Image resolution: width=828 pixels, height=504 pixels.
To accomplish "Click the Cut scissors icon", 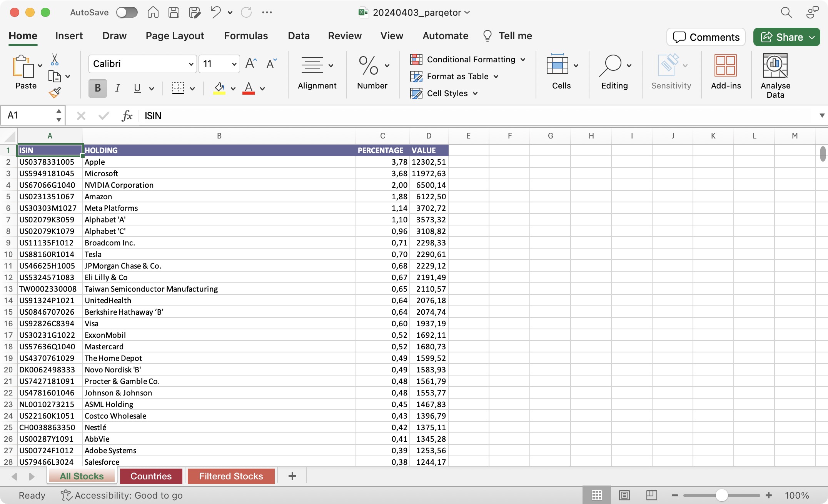I will [55, 60].
